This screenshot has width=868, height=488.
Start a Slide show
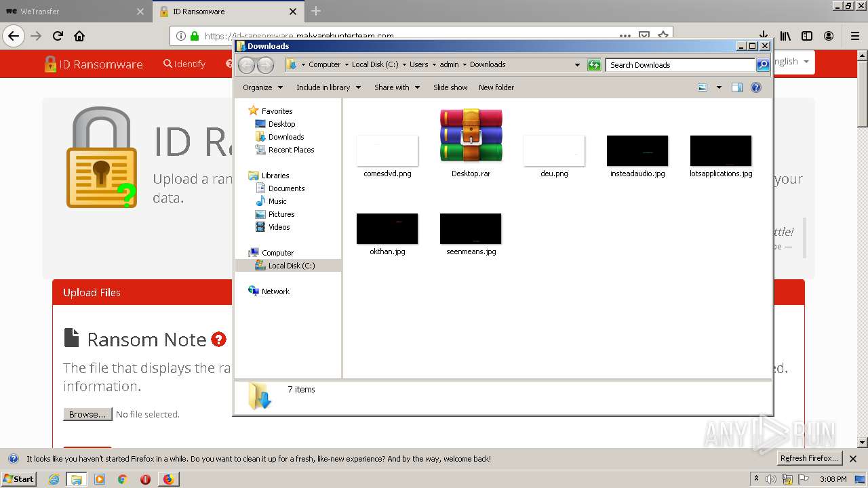tap(450, 87)
